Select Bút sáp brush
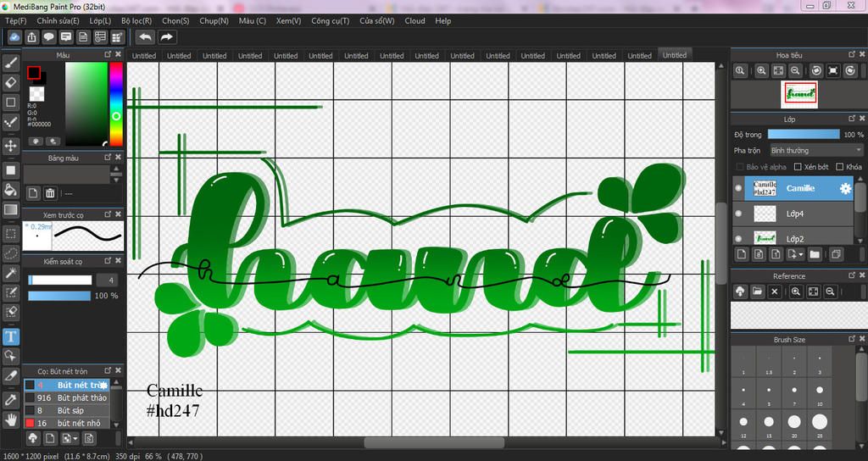The height and width of the screenshot is (461, 868). pos(66,410)
